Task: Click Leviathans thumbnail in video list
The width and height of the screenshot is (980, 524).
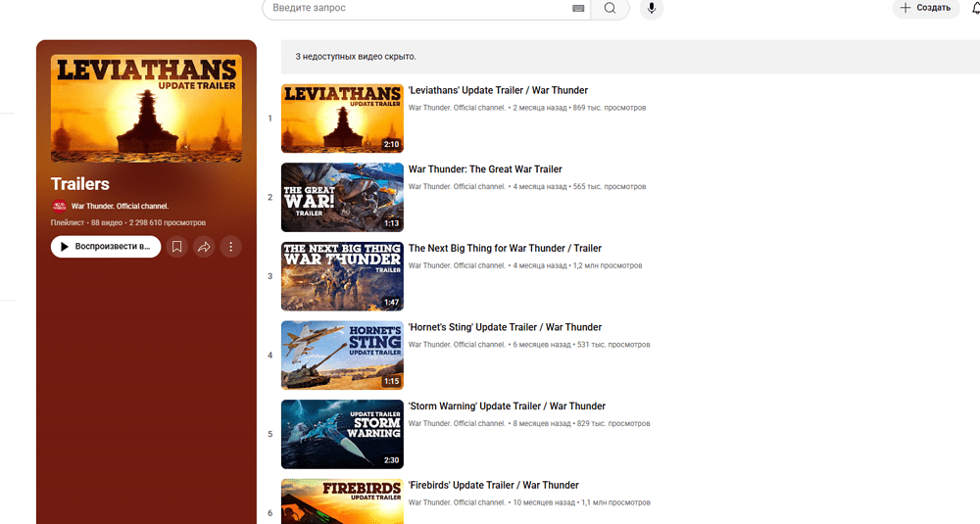Action: coord(342,119)
